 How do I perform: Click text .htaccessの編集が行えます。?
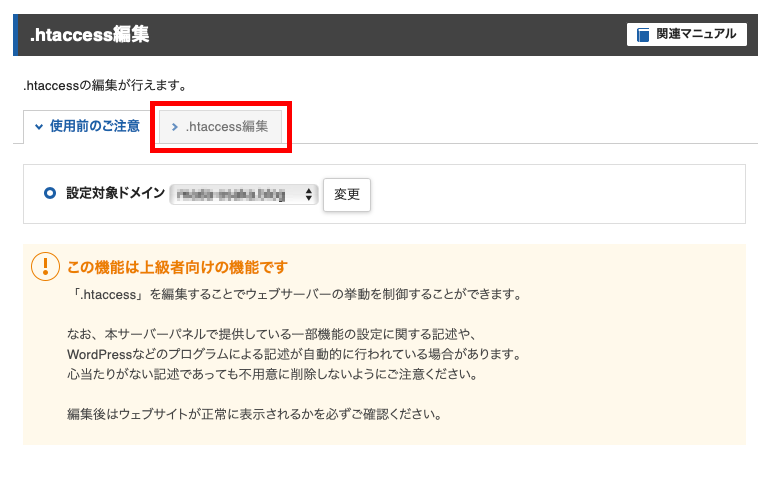[106, 86]
